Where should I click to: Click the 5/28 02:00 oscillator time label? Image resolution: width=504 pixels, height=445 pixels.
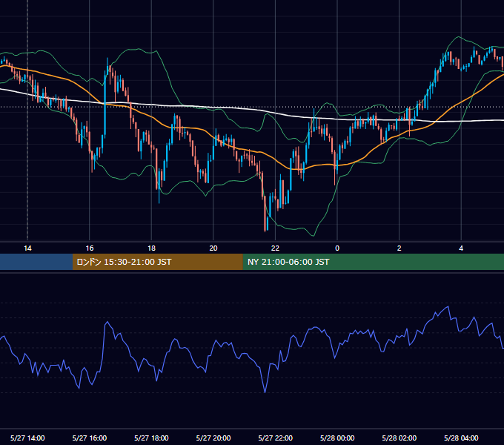399,438
